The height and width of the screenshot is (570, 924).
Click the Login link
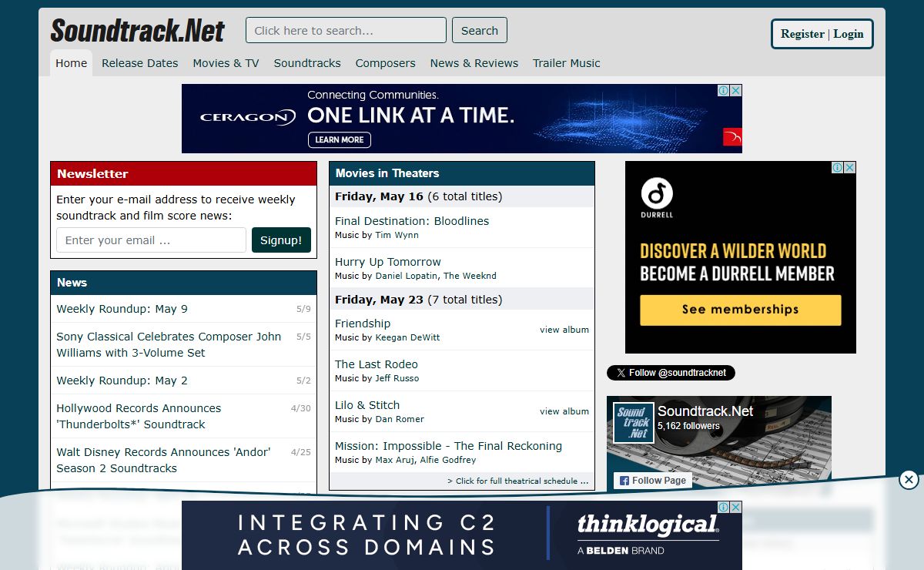tap(849, 34)
